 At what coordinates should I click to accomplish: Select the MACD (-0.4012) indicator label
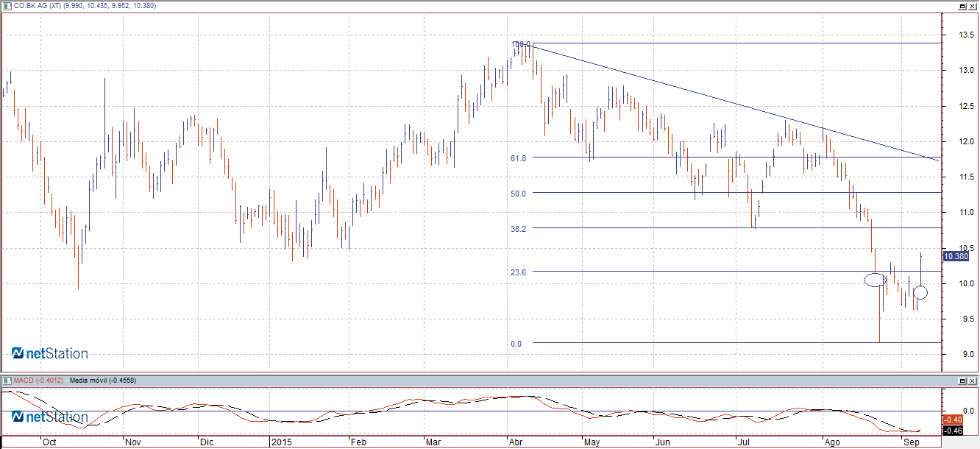[x=38, y=381]
